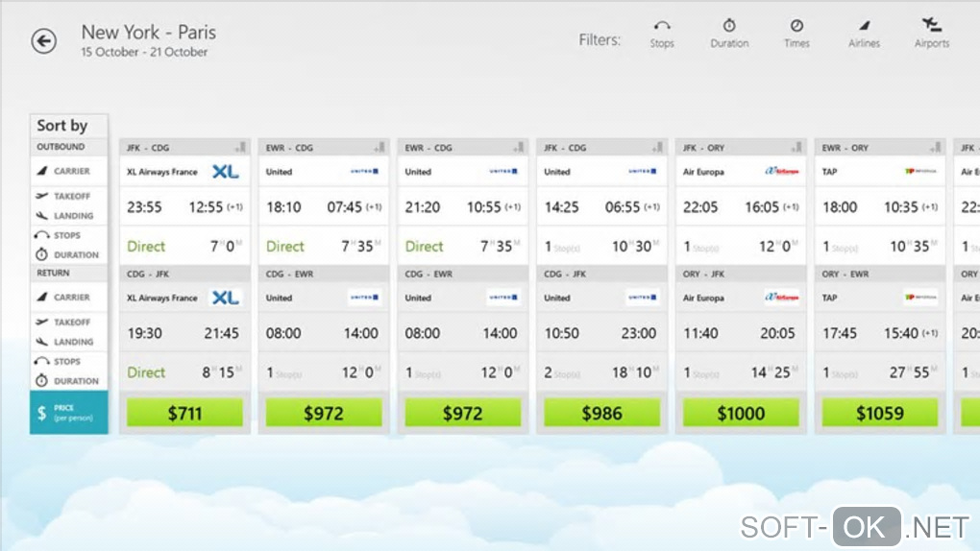Click the 19:30 return departure

pos(144,334)
